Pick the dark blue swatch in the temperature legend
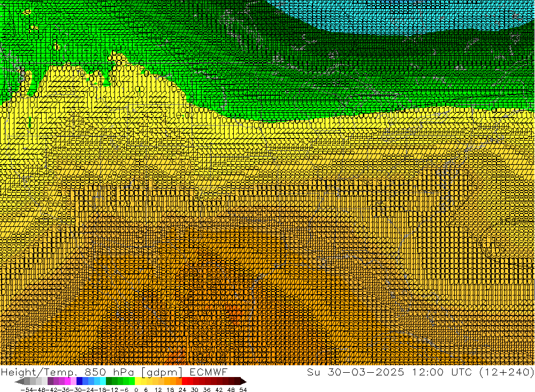 pos(79,381)
